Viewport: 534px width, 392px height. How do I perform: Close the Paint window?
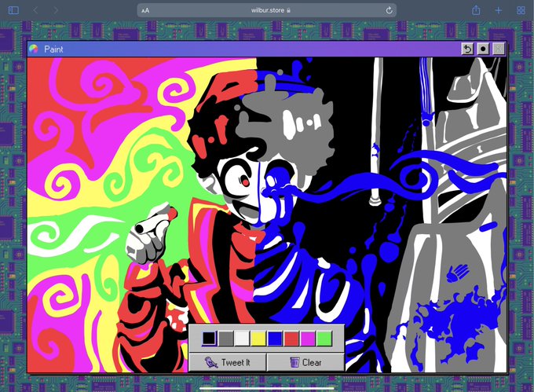[x=498, y=49]
